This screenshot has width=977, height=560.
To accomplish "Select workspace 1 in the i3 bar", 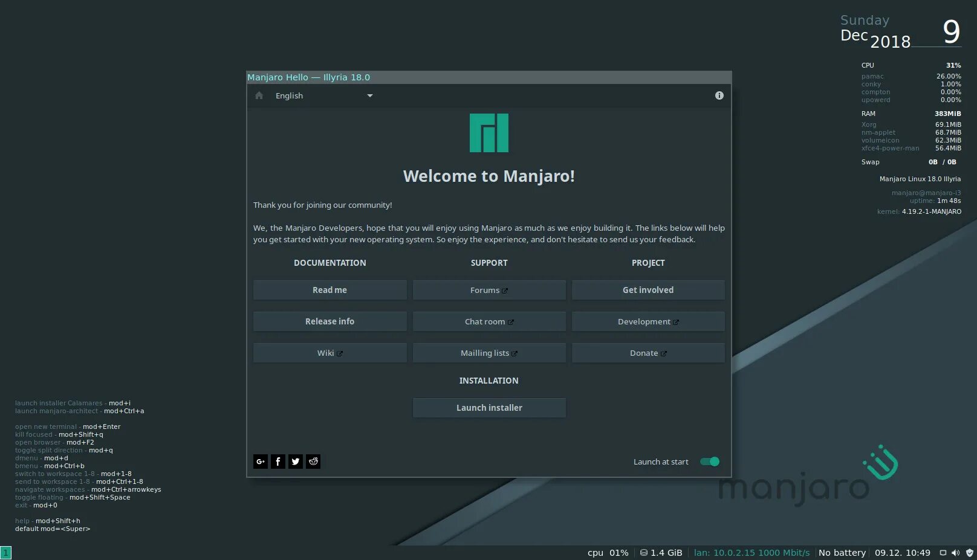I will [5, 553].
